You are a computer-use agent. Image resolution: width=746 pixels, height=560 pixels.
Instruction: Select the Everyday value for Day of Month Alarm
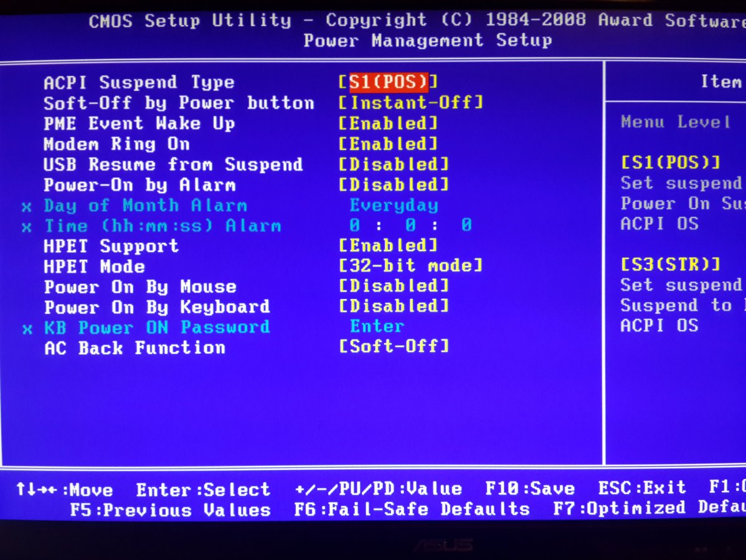[394, 205]
